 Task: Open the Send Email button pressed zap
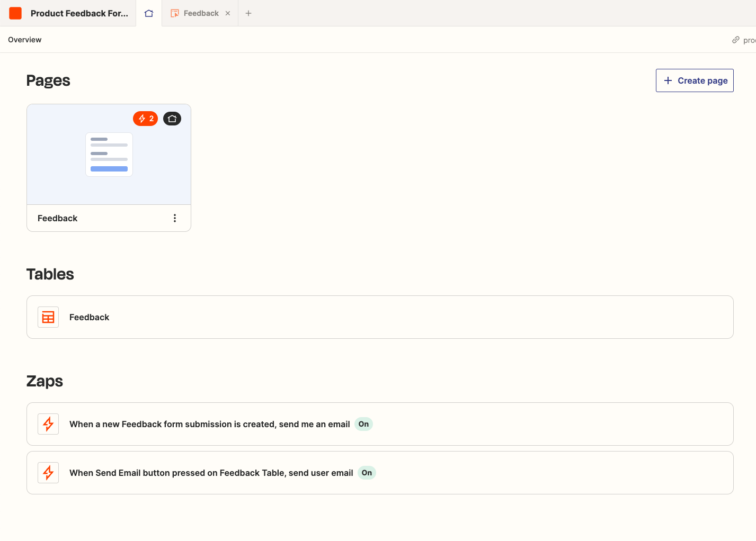coord(380,473)
